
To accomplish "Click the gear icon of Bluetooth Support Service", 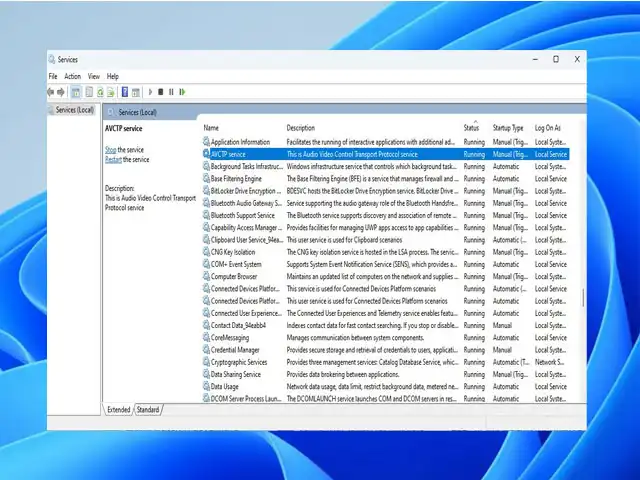I will click(207, 215).
